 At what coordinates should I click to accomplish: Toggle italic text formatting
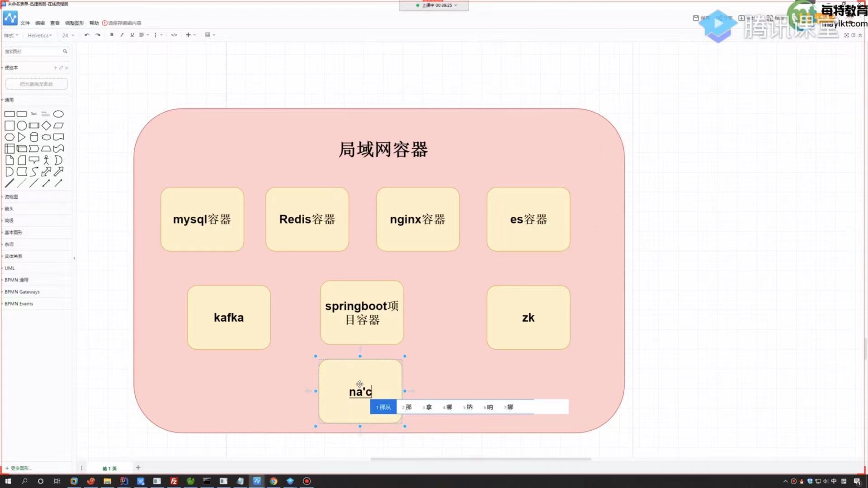click(x=122, y=35)
